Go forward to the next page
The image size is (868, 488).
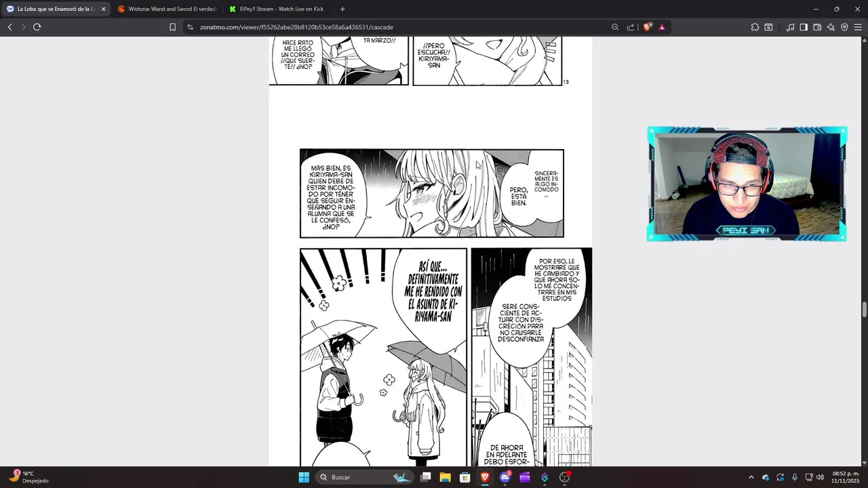click(x=23, y=27)
